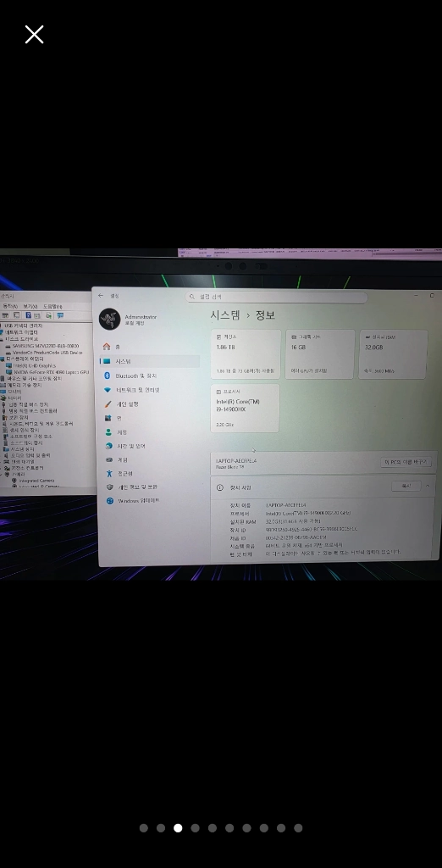
Task: Jump to the last photo page dot
Action: pos(298,828)
